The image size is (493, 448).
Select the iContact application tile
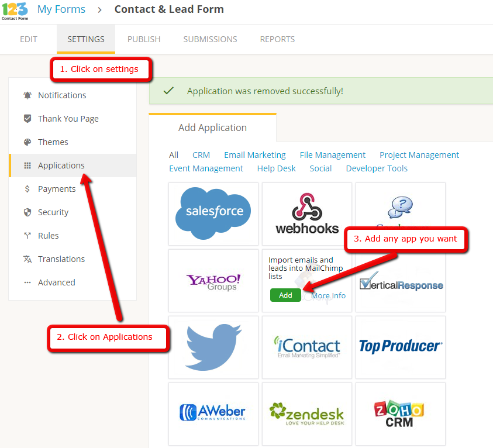pos(307,347)
